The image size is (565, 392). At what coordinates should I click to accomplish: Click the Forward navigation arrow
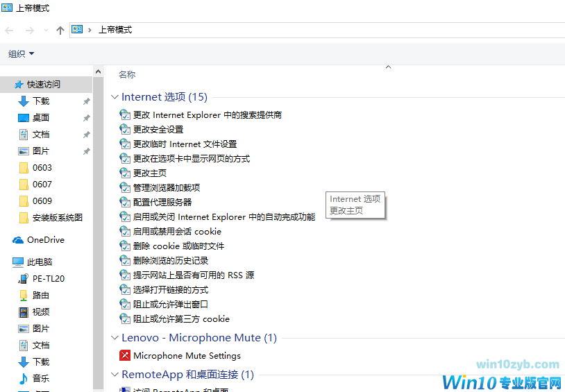coord(30,31)
